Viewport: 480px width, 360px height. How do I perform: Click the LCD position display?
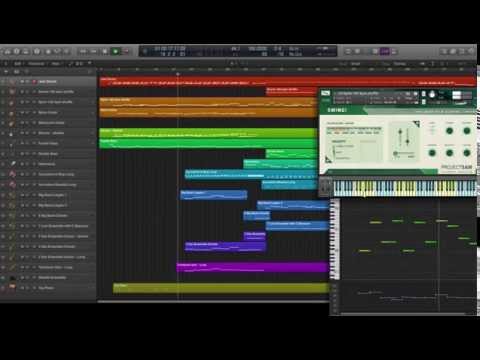pyautogui.click(x=170, y=51)
